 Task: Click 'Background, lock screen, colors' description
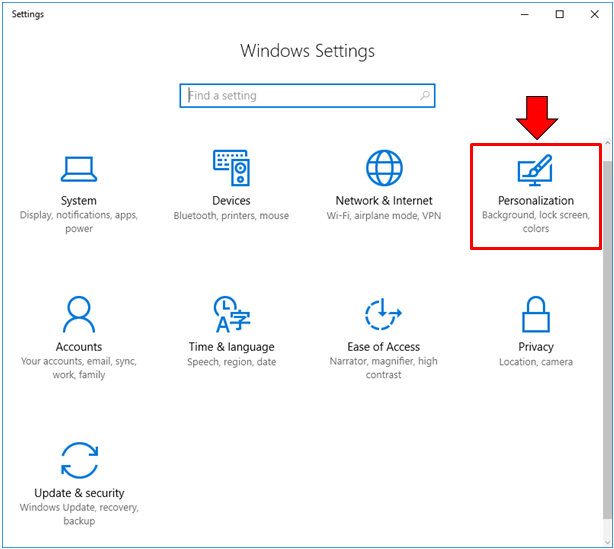click(536, 222)
